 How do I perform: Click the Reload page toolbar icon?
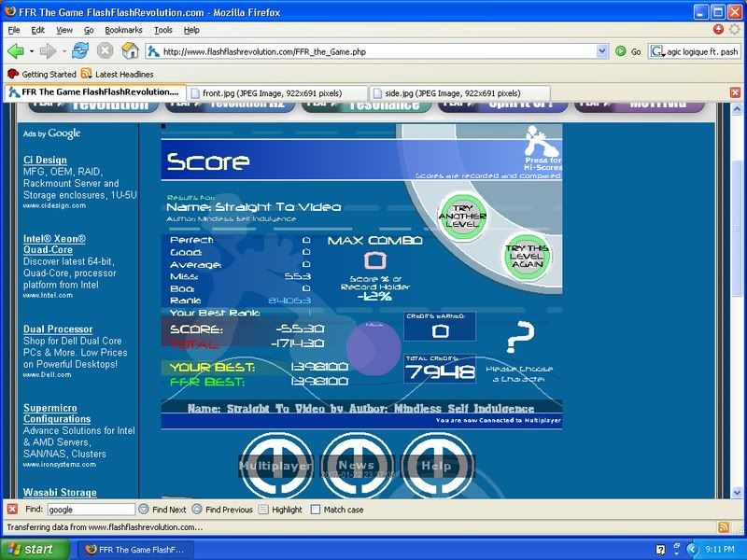coord(80,51)
